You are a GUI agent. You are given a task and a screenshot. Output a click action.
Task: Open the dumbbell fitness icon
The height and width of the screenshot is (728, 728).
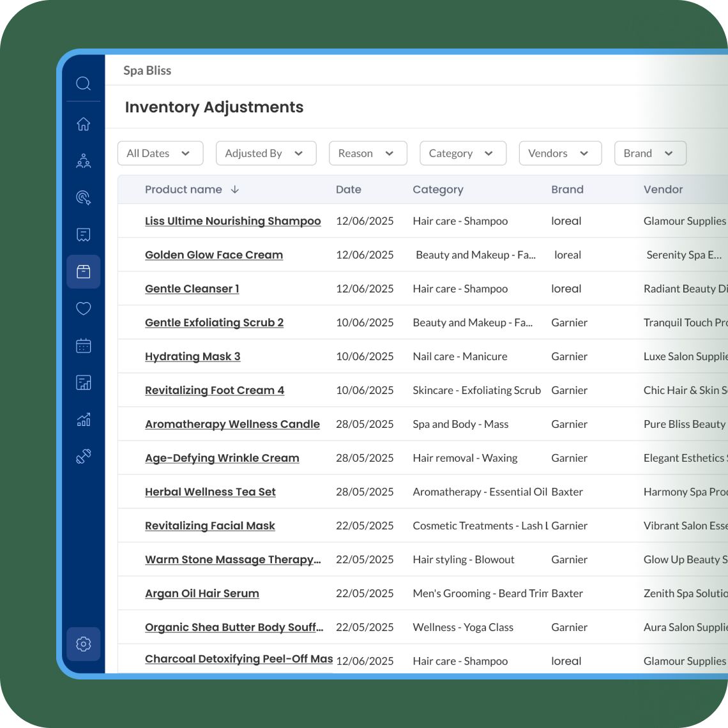point(83,457)
